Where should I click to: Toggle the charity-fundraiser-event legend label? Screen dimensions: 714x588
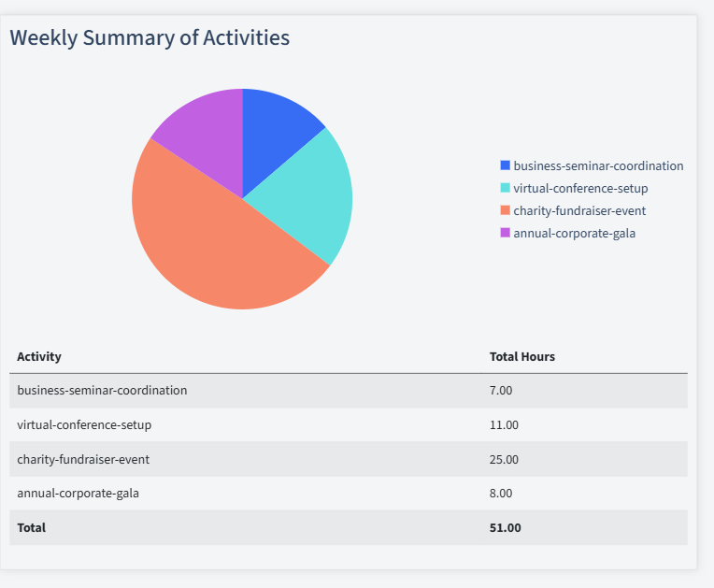[579, 211]
